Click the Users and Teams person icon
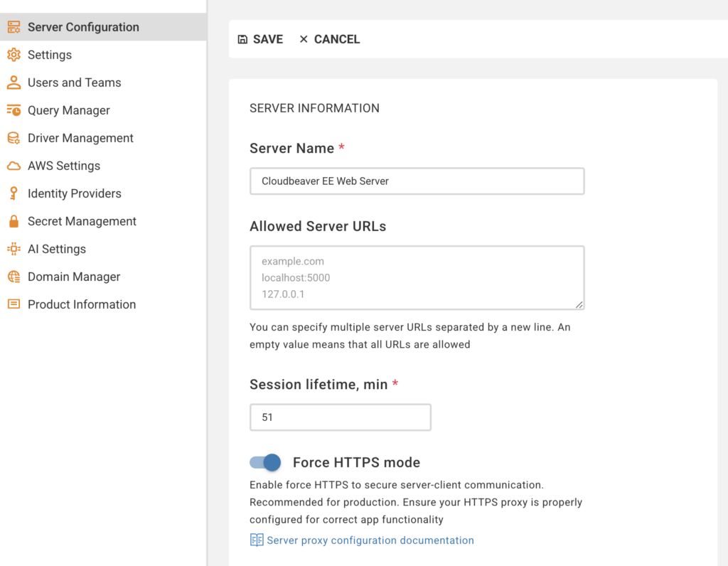Viewport: 728px width, 566px height. pos(14,82)
